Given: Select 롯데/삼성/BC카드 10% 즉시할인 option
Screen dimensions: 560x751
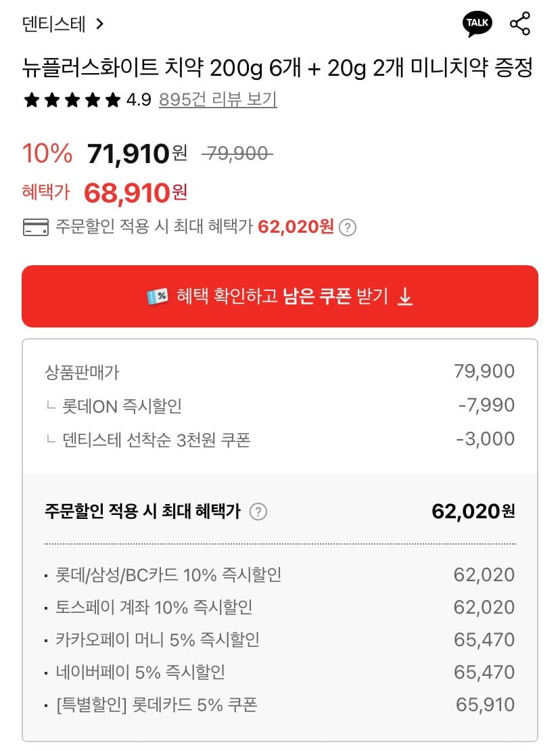Looking at the screenshot, I should coord(169,575).
